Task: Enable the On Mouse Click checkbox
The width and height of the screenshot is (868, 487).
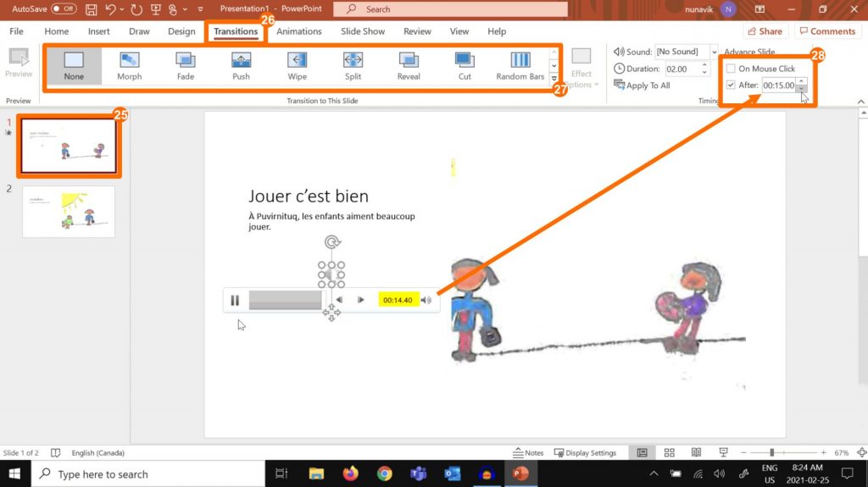Action: pos(731,69)
